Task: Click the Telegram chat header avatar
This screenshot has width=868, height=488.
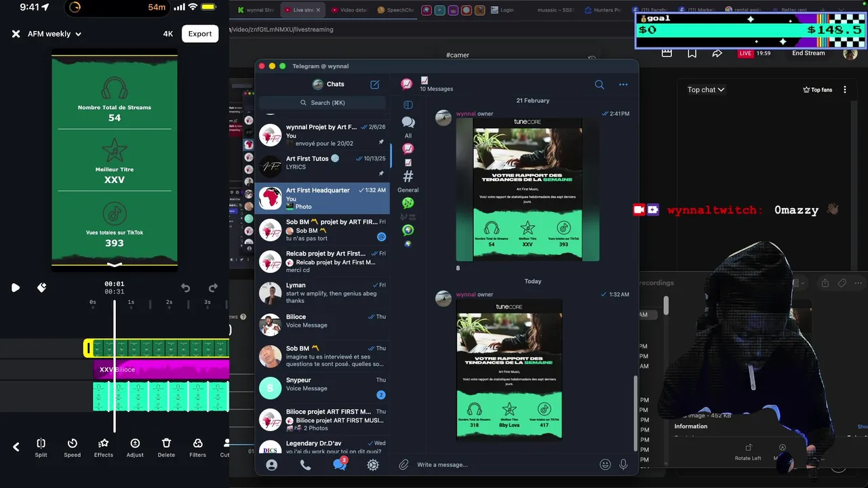Action: click(x=406, y=84)
